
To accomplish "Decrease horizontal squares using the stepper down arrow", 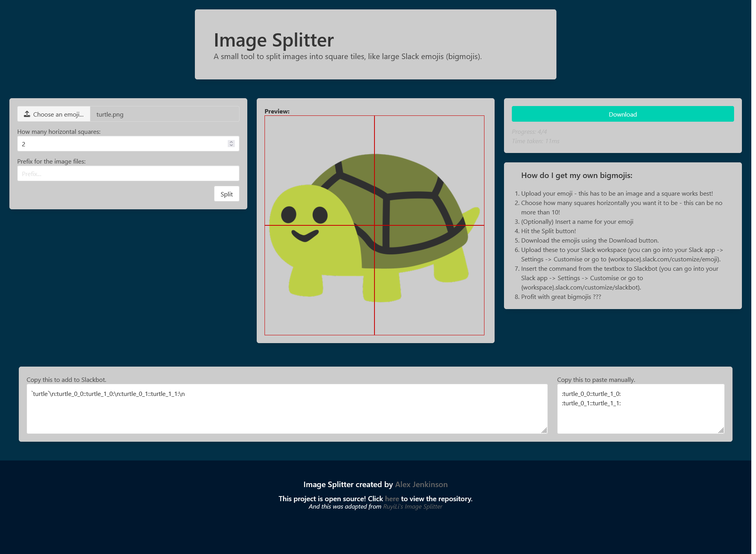I will coord(232,146).
